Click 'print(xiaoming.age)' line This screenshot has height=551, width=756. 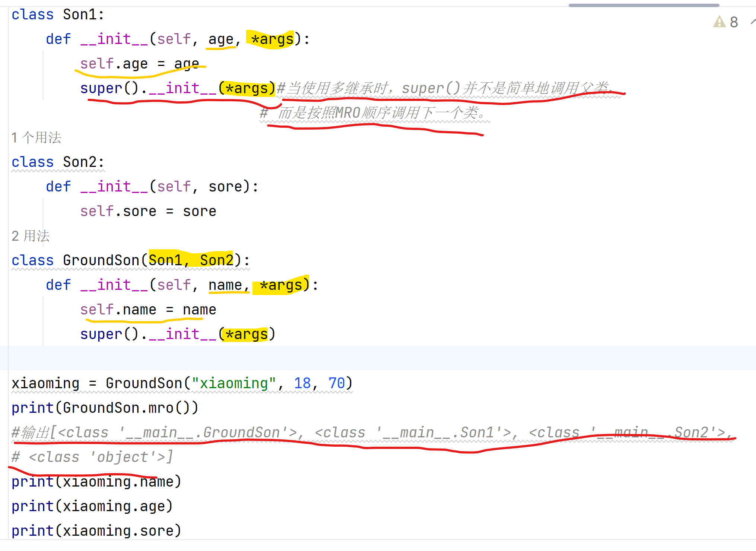click(x=92, y=506)
